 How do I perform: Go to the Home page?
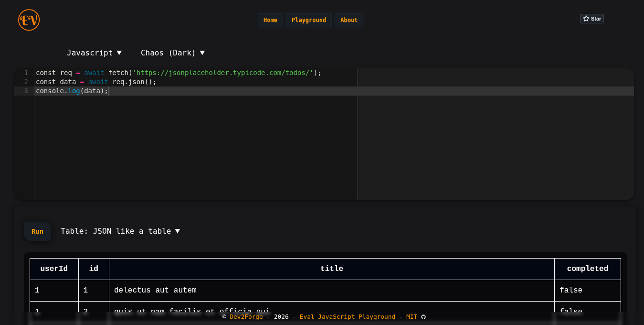(270, 20)
